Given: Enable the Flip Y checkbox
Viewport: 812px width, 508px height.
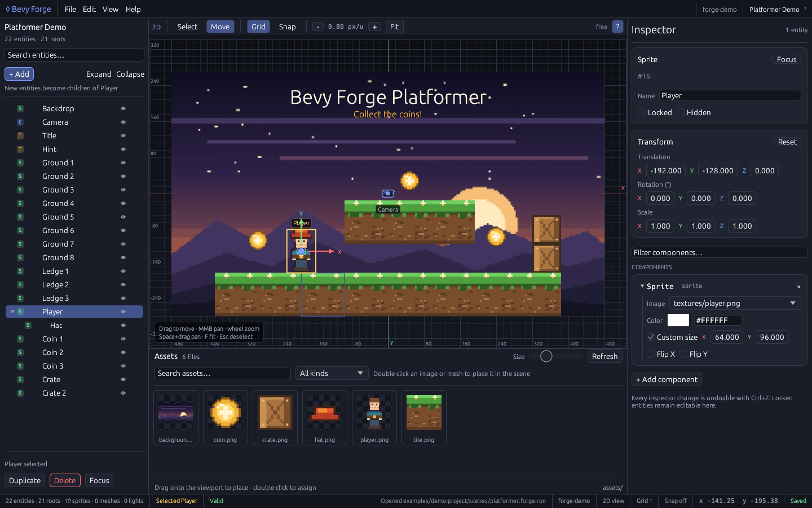Looking at the screenshot, I should point(683,354).
